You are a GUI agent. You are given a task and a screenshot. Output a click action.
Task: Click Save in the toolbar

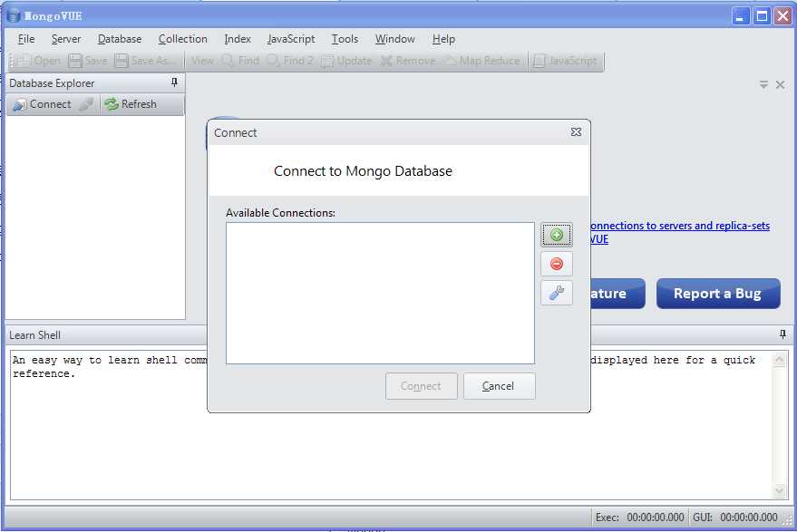[x=89, y=61]
